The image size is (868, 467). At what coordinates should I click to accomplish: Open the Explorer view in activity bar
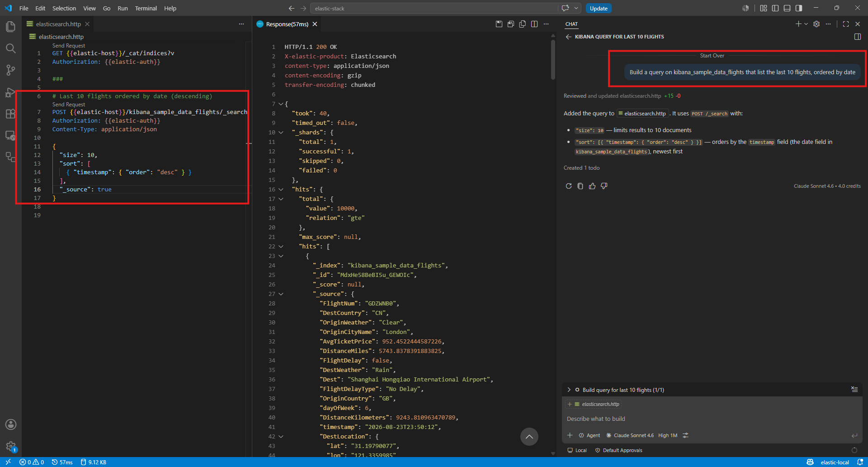click(x=10, y=27)
